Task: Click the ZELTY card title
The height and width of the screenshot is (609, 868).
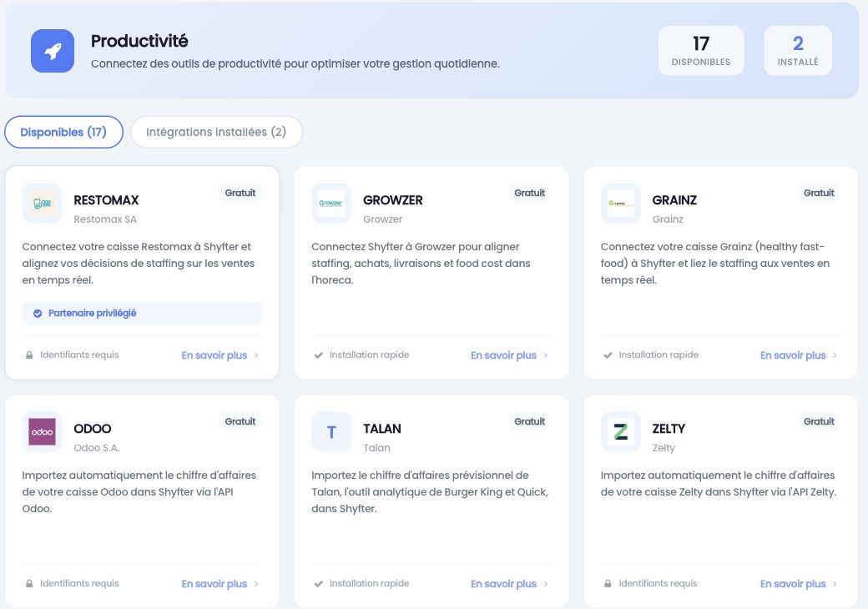Action: pos(669,429)
